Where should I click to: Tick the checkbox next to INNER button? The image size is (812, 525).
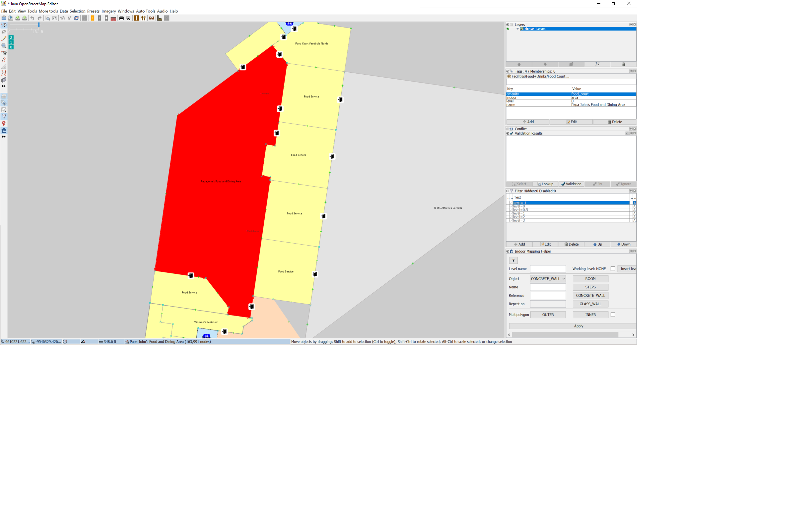613,315
